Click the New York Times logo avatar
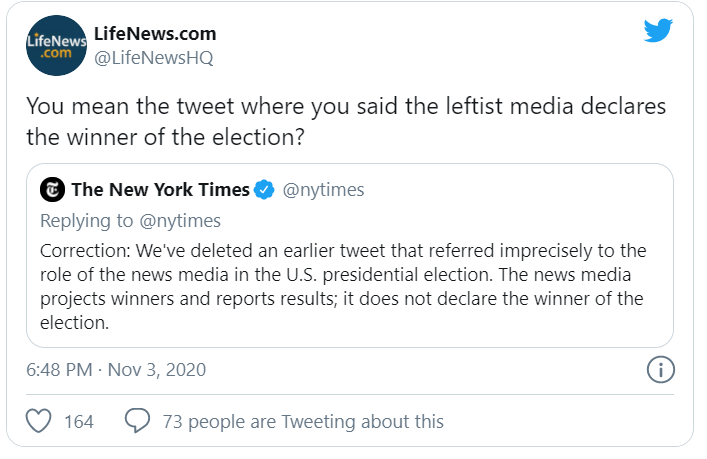 [52, 190]
